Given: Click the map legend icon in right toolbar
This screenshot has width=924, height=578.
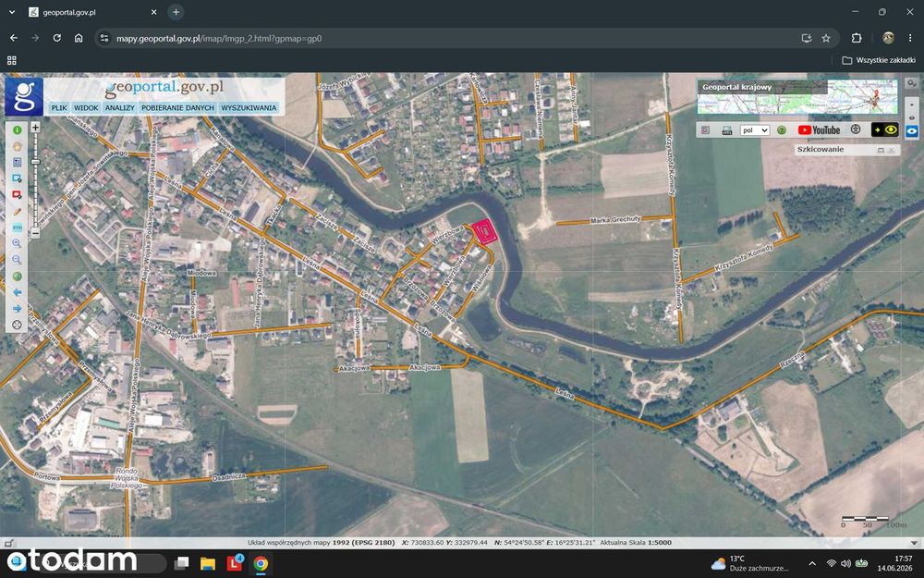Looking at the screenshot, I should tap(705, 130).
